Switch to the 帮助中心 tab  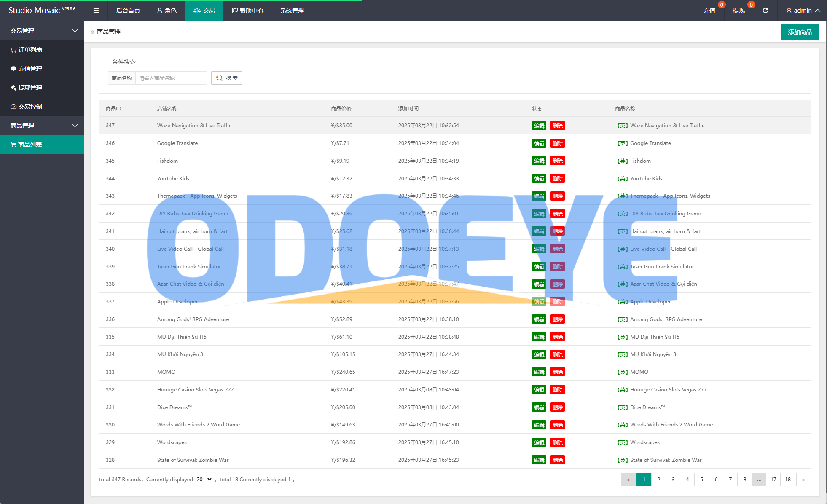(247, 11)
